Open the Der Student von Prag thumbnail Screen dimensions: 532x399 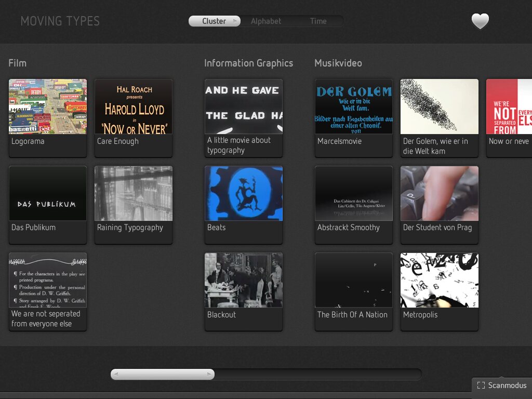click(x=440, y=193)
